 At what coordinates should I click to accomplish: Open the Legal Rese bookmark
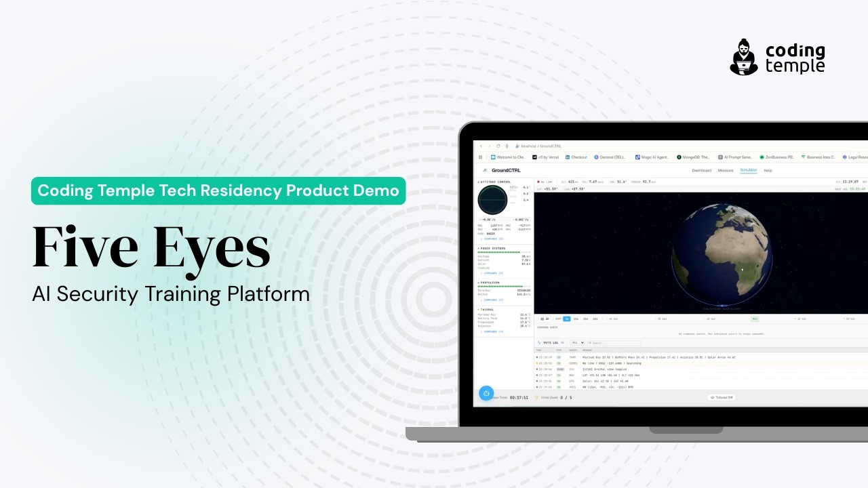click(x=855, y=157)
